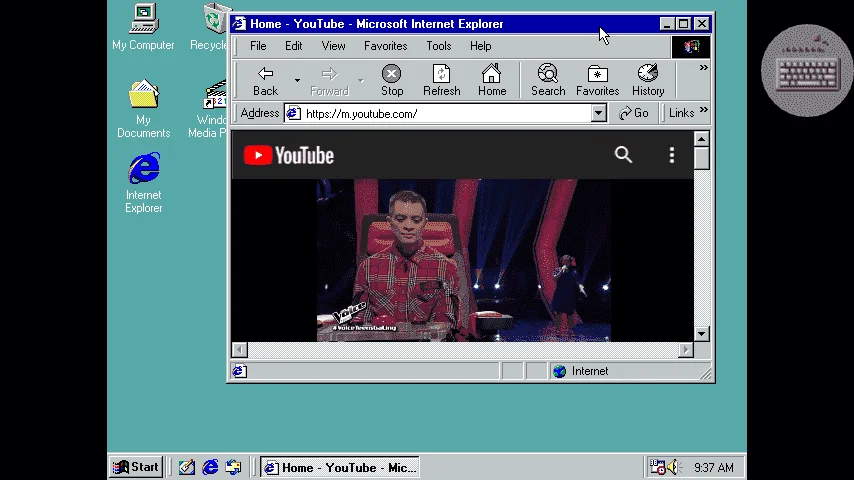Open the Favorites menu
The height and width of the screenshot is (480, 854).
point(386,46)
